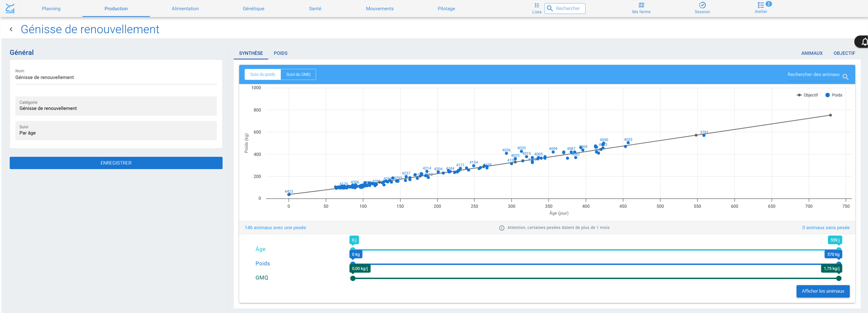This screenshot has width=868, height=313.
Task: Click the animal search magnifier icon
Action: (845, 77)
